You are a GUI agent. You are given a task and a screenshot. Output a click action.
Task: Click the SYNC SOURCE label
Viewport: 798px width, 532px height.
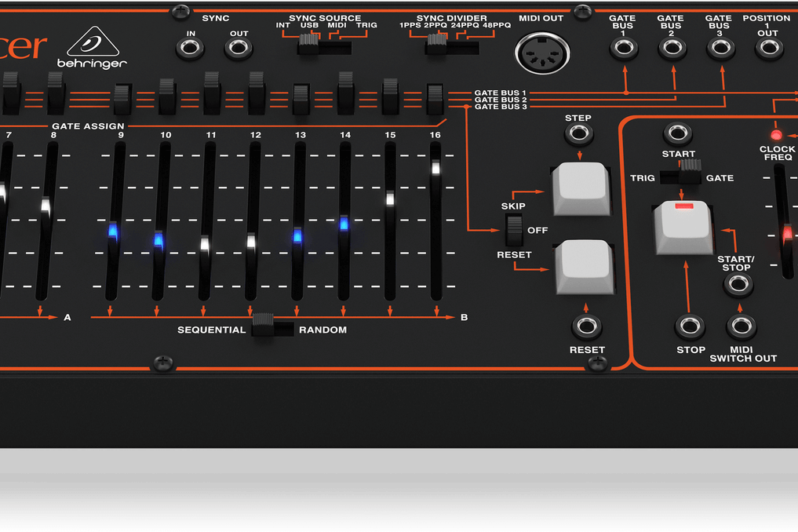(x=325, y=18)
